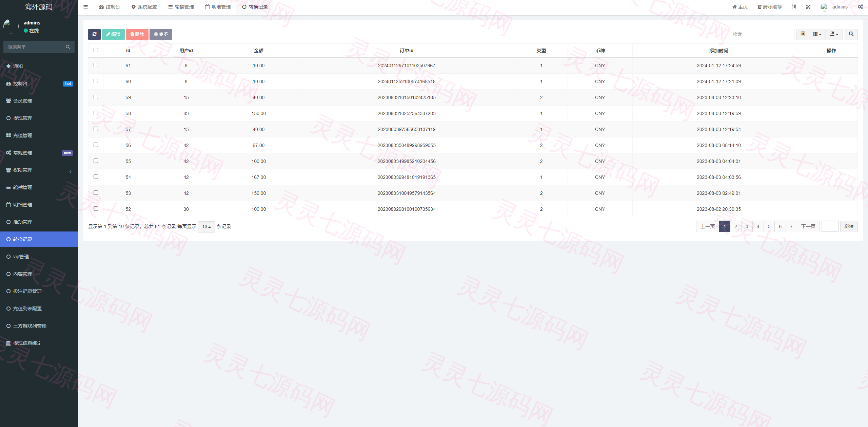The width and height of the screenshot is (868, 427).
Task: Open the settings cogs icon at top right
Action: coord(861,7)
